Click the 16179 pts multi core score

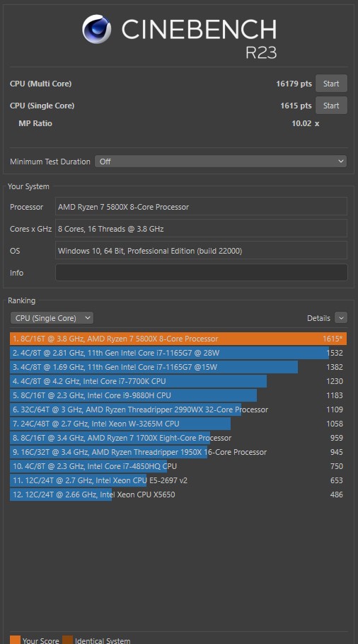point(294,84)
